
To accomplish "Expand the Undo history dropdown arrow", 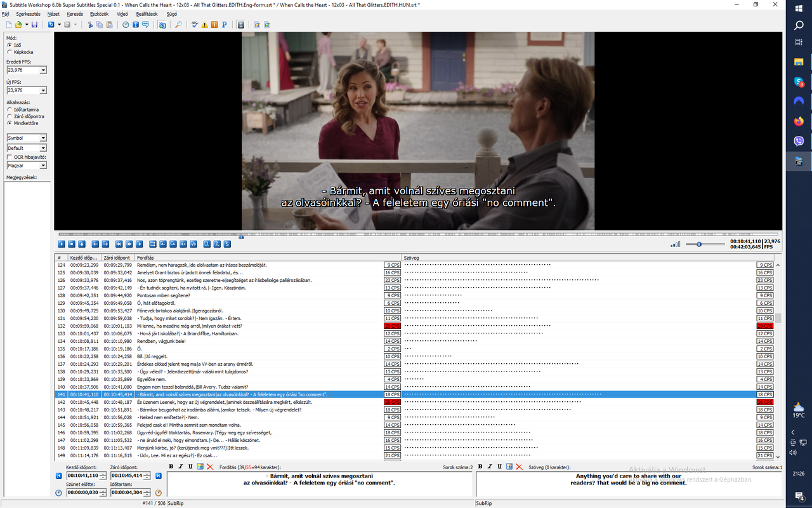I will [x=59, y=25].
